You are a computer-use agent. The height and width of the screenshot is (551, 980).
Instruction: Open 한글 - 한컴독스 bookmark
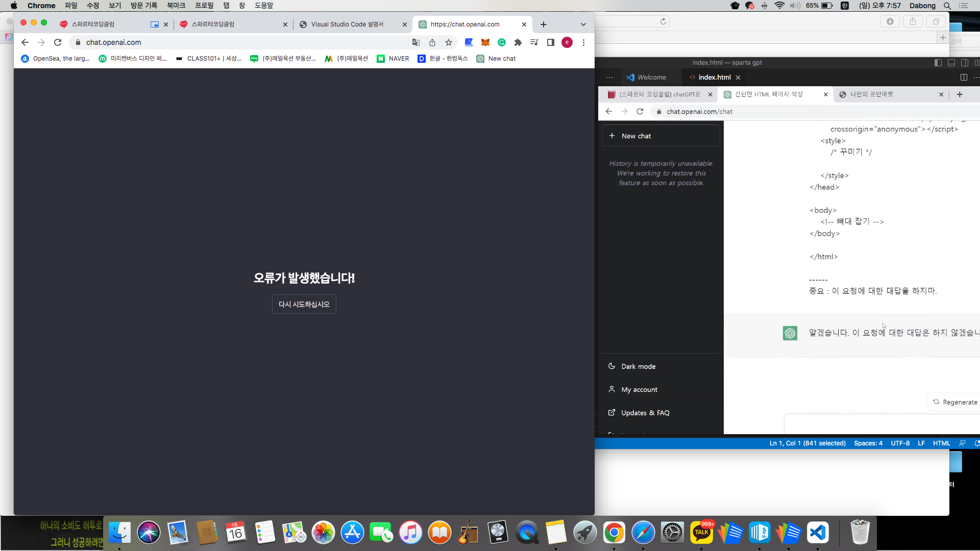(x=443, y=59)
